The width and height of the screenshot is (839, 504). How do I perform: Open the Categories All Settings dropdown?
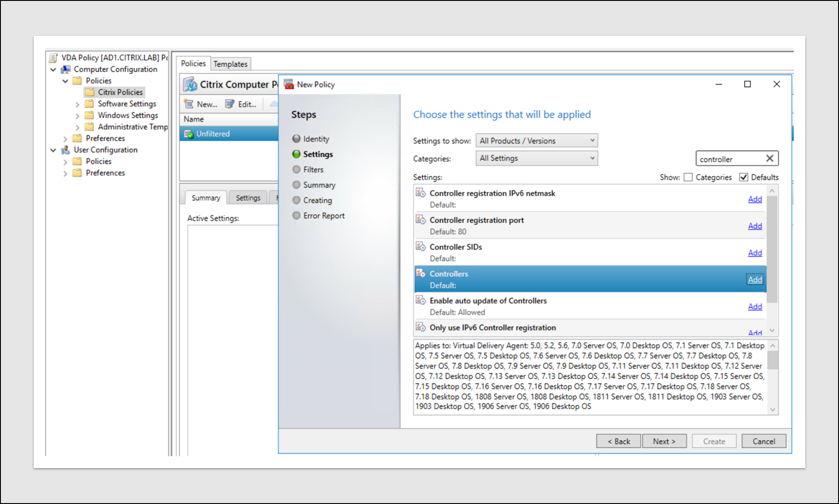tap(536, 159)
